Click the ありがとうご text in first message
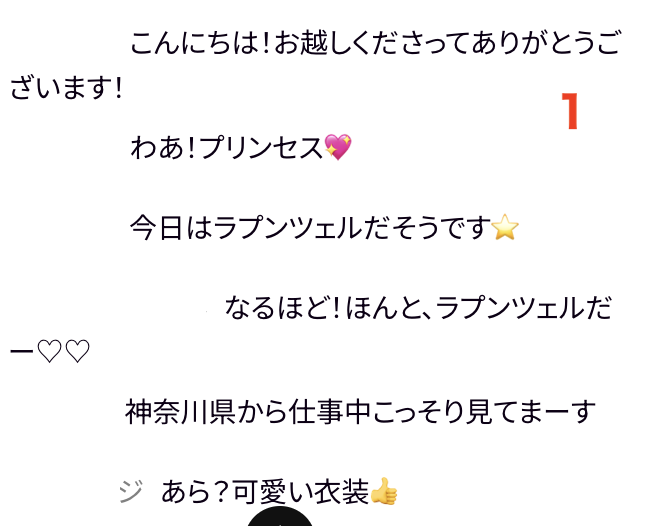Image resolution: width=656 pixels, height=526 pixels. click(546, 43)
